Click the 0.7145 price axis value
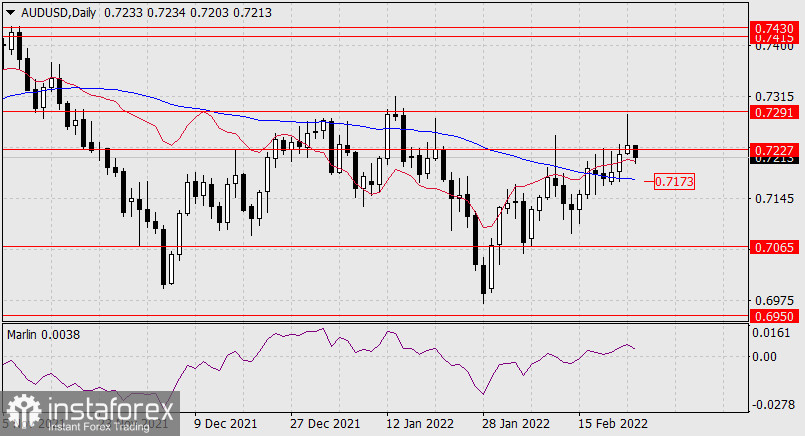Screen dimensions: 805x436 772,199
